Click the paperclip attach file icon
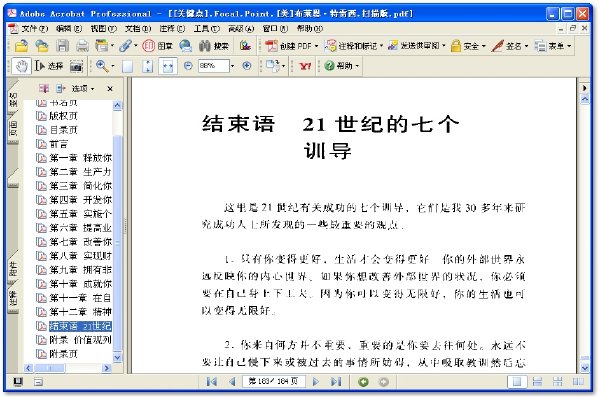The height and width of the screenshot is (399, 600). point(126,46)
